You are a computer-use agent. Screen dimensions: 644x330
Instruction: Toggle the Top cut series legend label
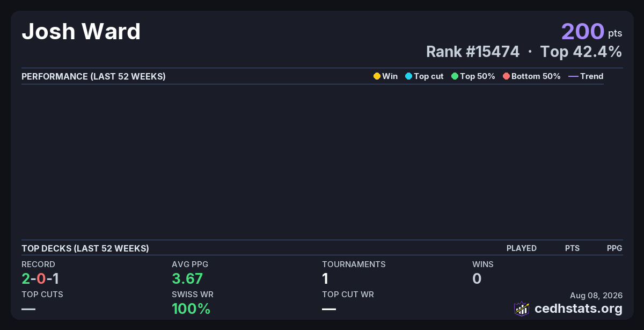point(429,76)
